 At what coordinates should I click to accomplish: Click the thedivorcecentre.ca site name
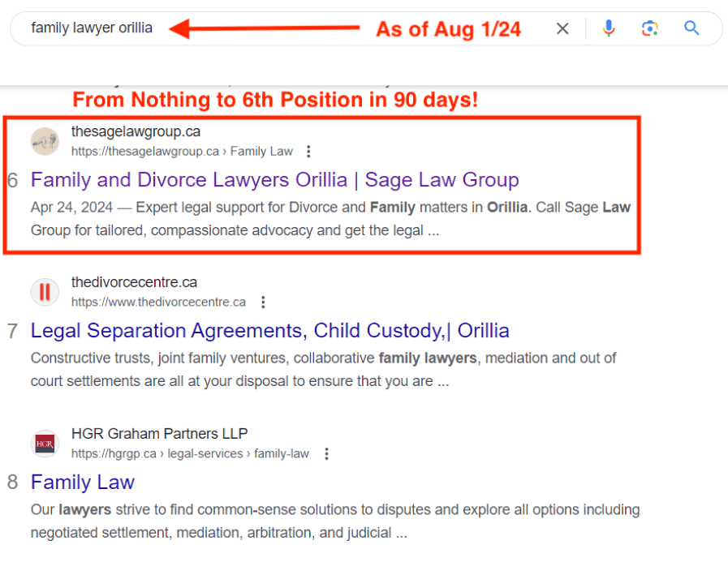(134, 282)
